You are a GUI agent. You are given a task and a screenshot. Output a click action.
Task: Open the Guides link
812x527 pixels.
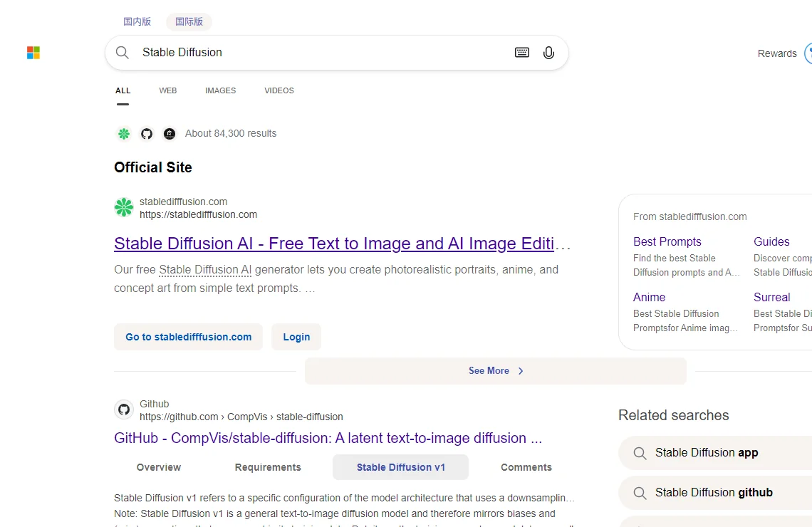(771, 241)
